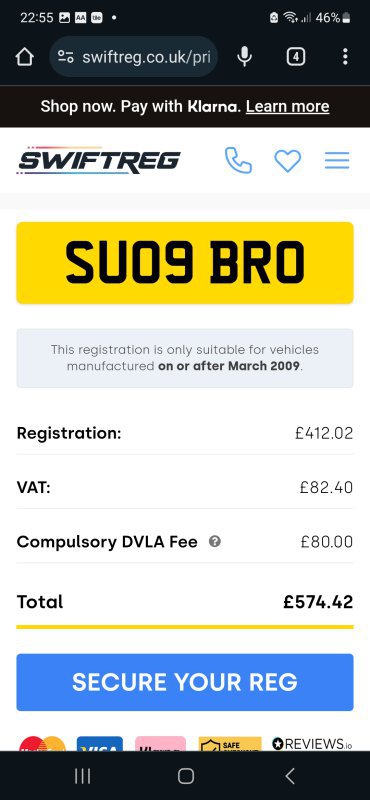Tap the Visa payment logo

(x=100, y=744)
